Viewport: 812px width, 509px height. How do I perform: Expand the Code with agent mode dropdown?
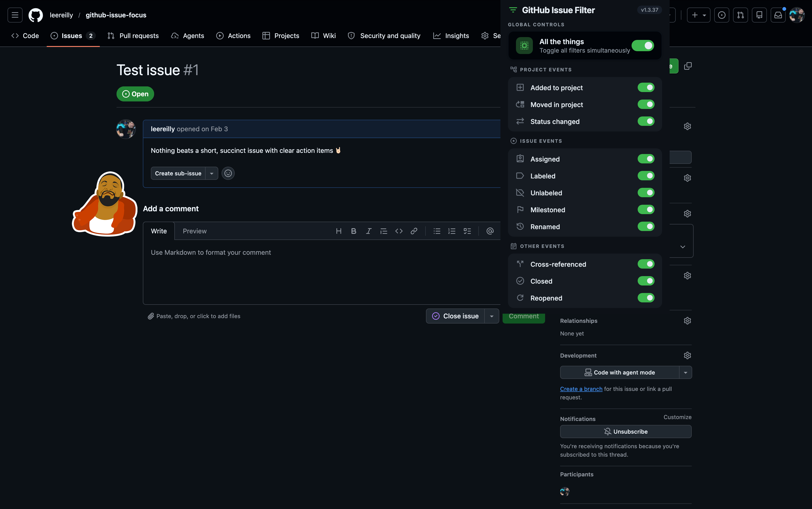click(x=685, y=372)
